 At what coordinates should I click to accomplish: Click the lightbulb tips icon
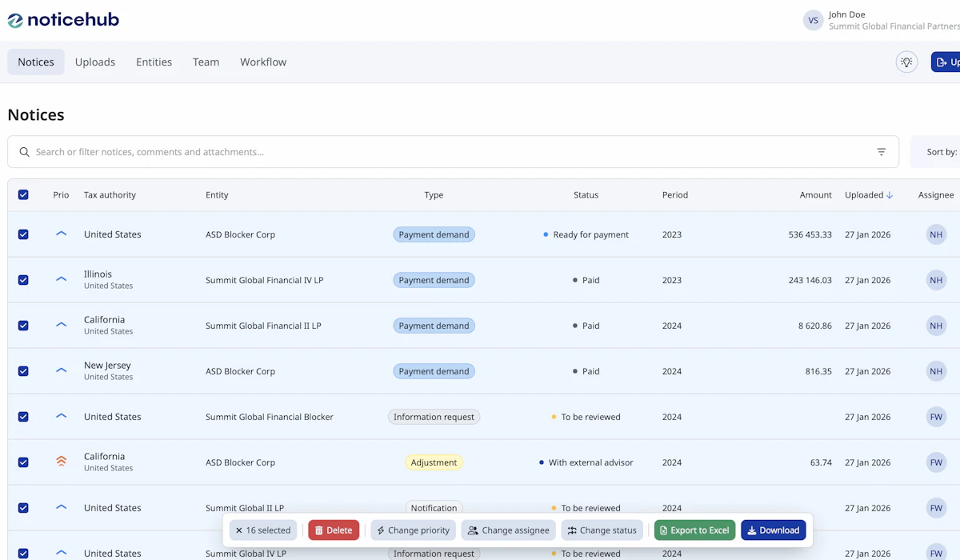click(x=906, y=62)
